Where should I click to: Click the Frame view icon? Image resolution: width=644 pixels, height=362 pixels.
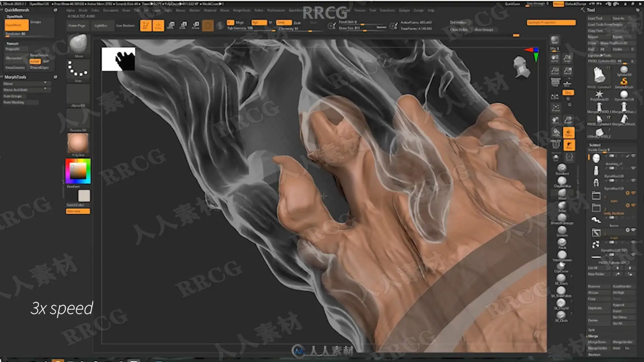click(556, 108)
